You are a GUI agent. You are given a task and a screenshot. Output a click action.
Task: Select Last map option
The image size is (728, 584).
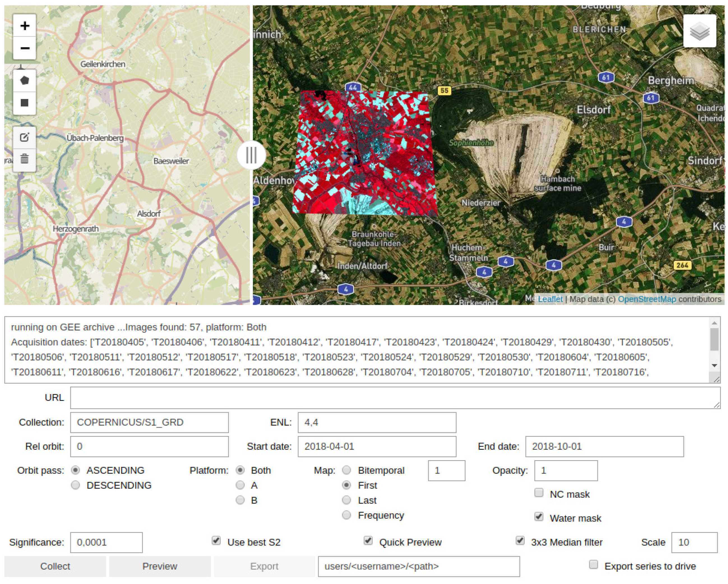coord(346,500)
